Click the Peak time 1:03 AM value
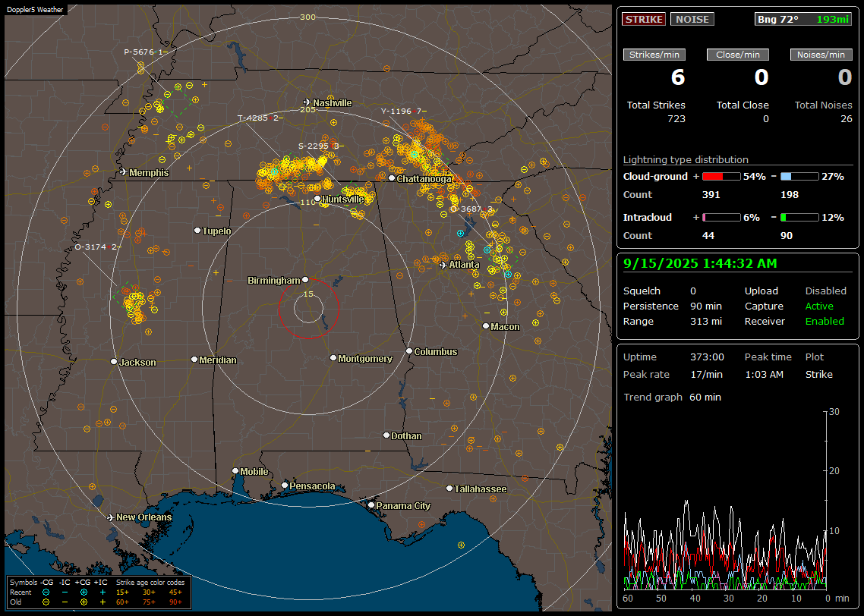The height and width of the screenshot is (616, 864). coord(764,374)
